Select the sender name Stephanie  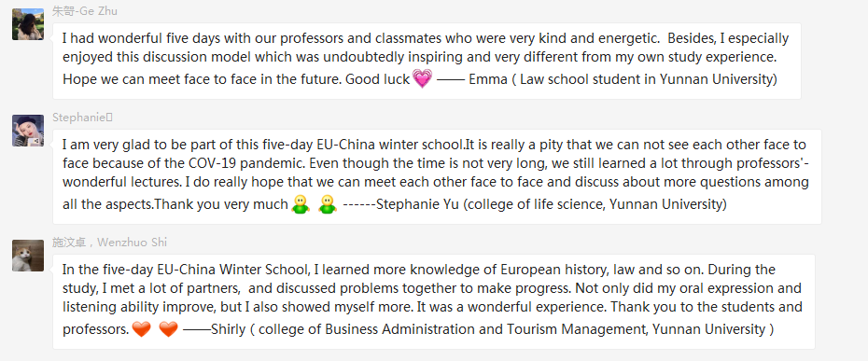coord(82,117)
